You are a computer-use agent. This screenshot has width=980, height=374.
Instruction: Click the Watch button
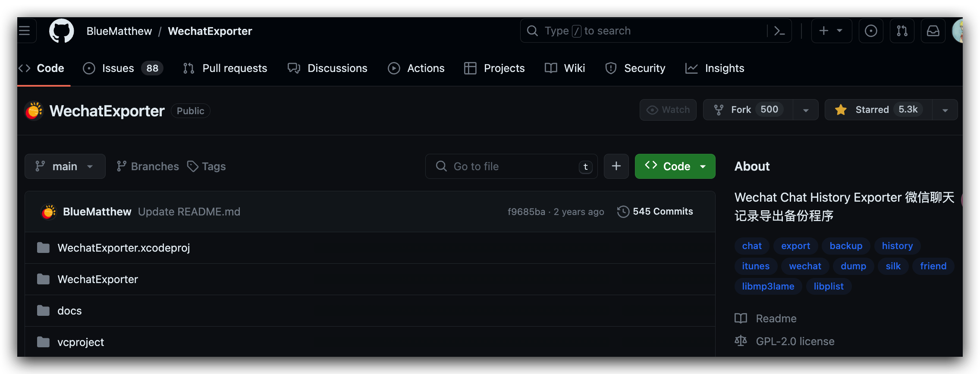pyautogui.click(x=668, y=110)
